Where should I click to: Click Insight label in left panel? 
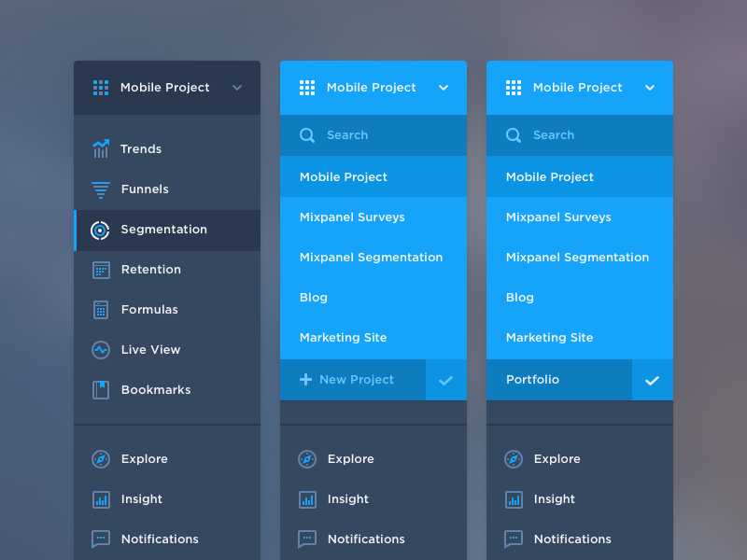tap(142, 499)
